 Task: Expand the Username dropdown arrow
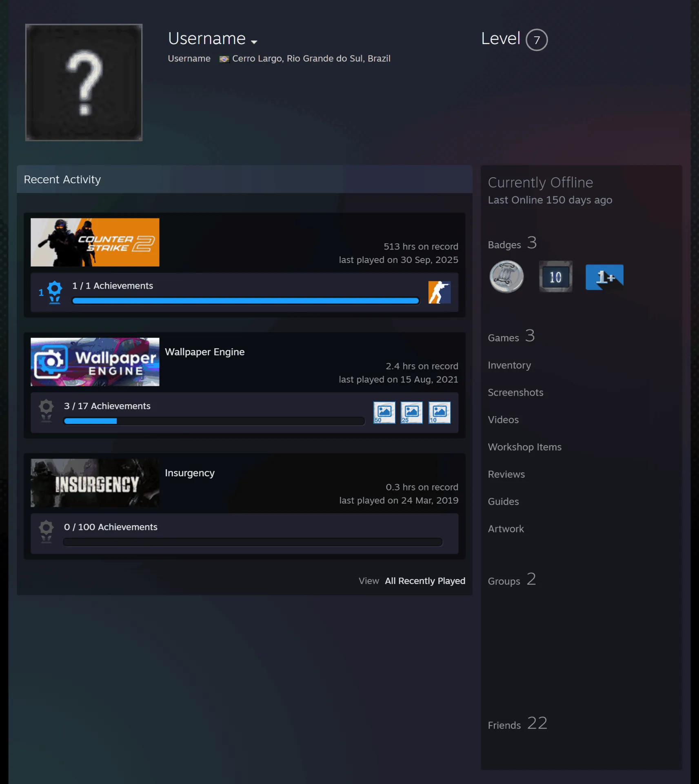[254, 42]
